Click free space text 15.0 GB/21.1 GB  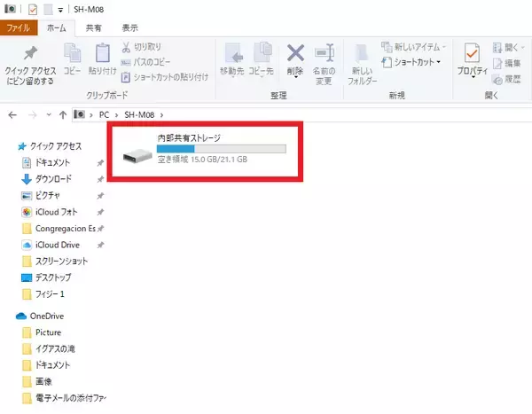219,160
